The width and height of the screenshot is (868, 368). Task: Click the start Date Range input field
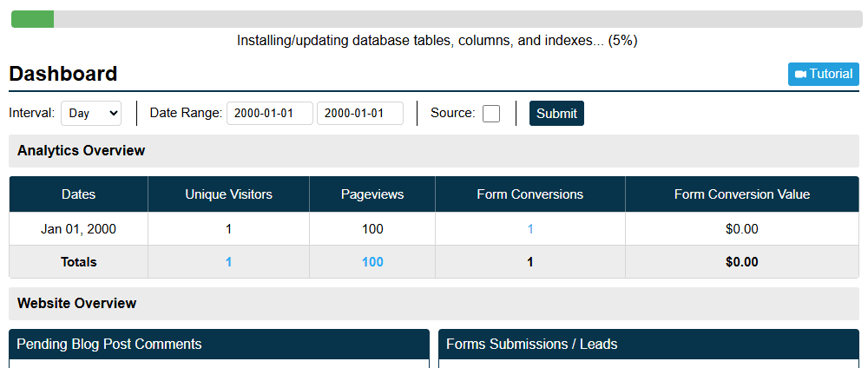click(270, 114)
